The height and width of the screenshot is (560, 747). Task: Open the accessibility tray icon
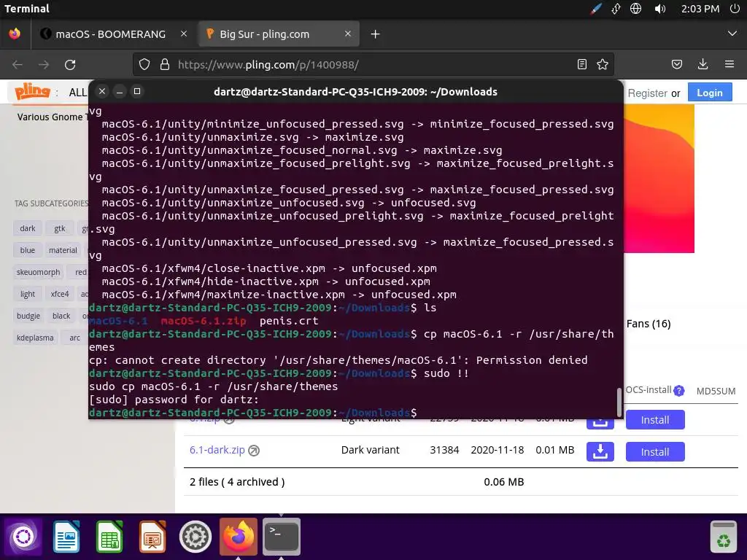pyautogui.click(x=616, y=9)
